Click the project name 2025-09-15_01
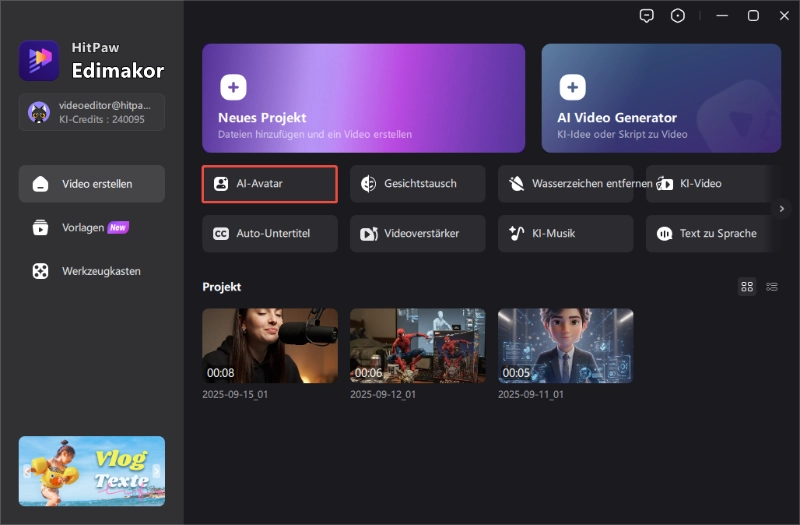The height and width of the screenshot is (525, 800). [x=235, y=394]
